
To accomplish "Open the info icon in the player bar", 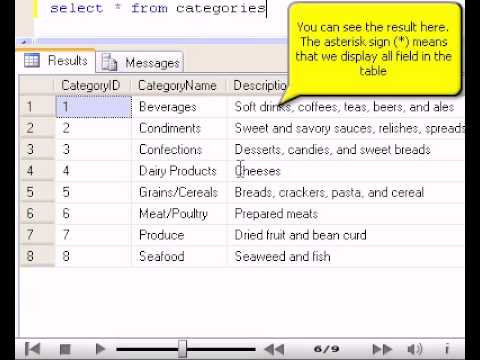I will point(447,349).
